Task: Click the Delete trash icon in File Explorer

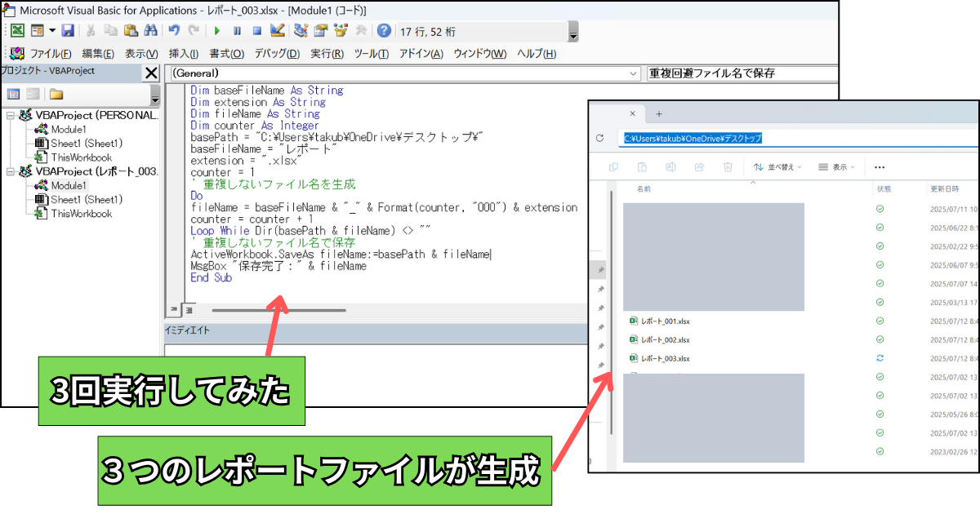Action: point(728,166)
